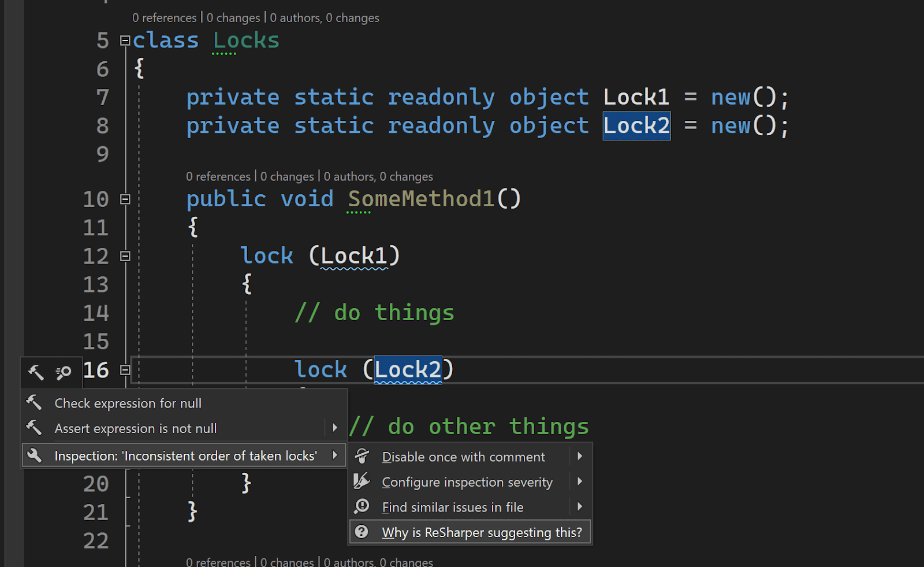Click the severity pen icon for 'Configure inspection severity'

tap(362, 481)
